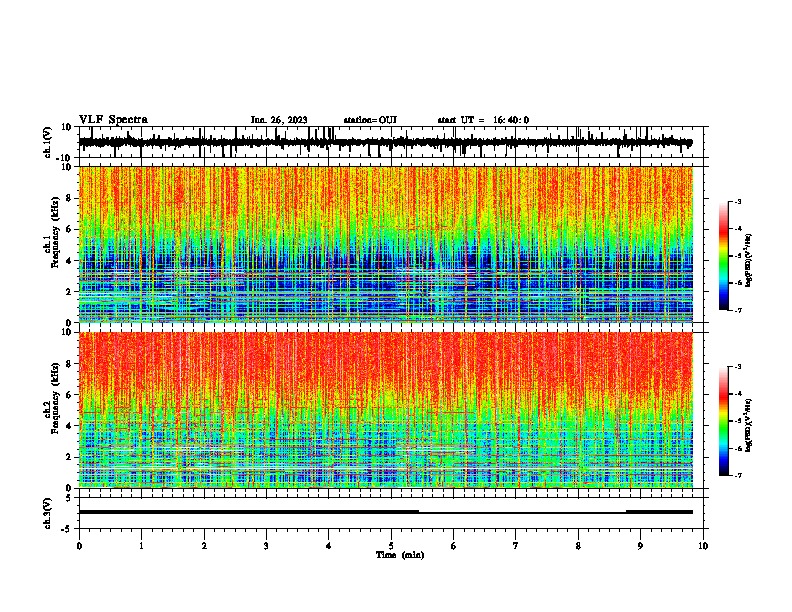Screen dimensions: 792x612
Task: Click the ch.2 spectrogram color bar
Action: pos(724,421)
